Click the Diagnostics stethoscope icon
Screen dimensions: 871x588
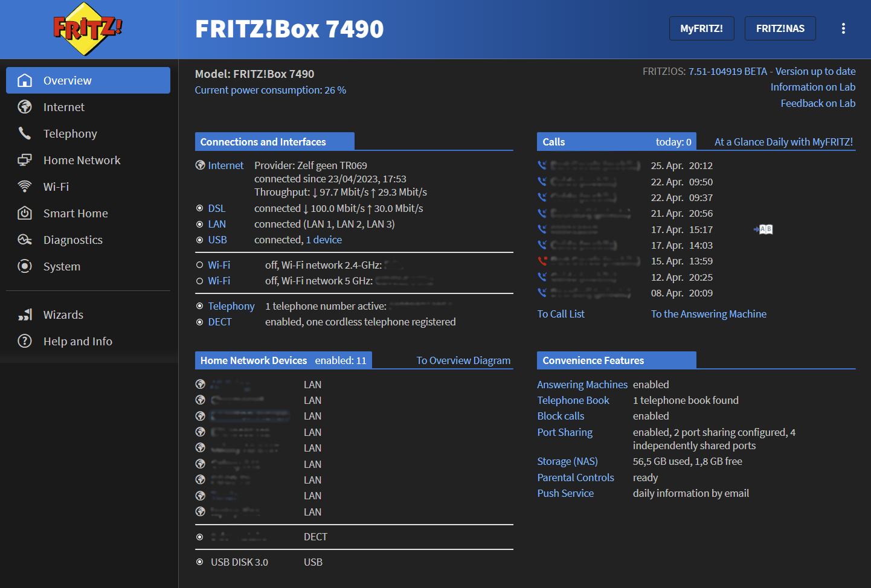[24, 240]
